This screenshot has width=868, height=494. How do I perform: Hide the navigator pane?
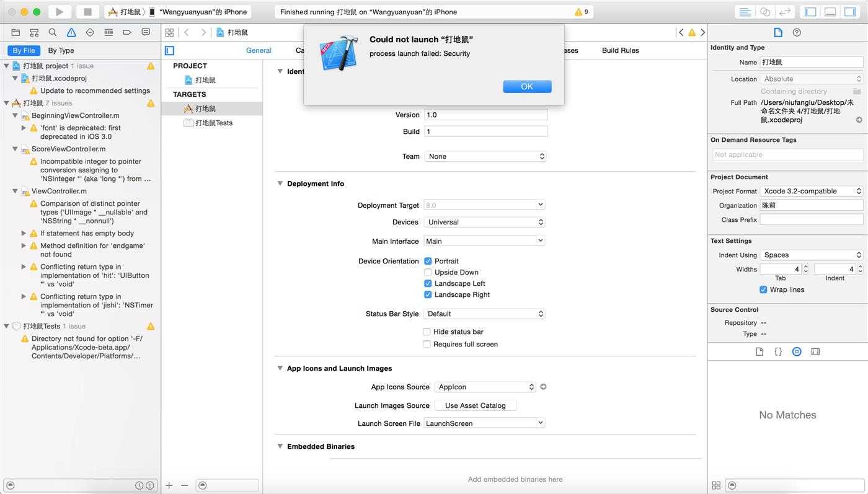tap(810, 12)
